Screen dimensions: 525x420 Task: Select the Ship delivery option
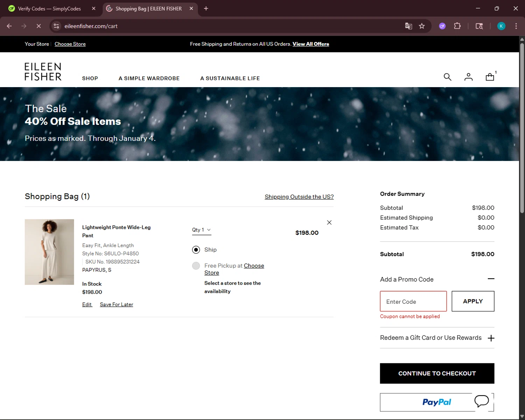pyautogui.click(x=196, y=250)
